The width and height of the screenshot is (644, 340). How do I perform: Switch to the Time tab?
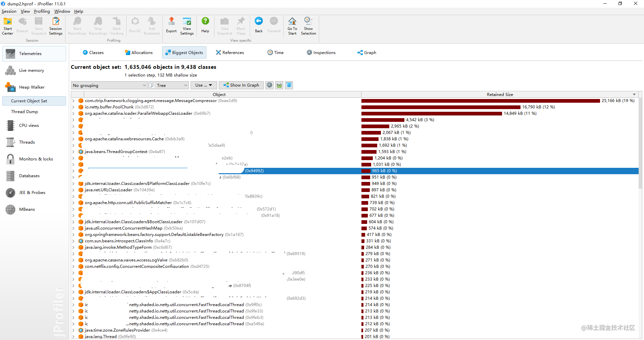point(276,52)
